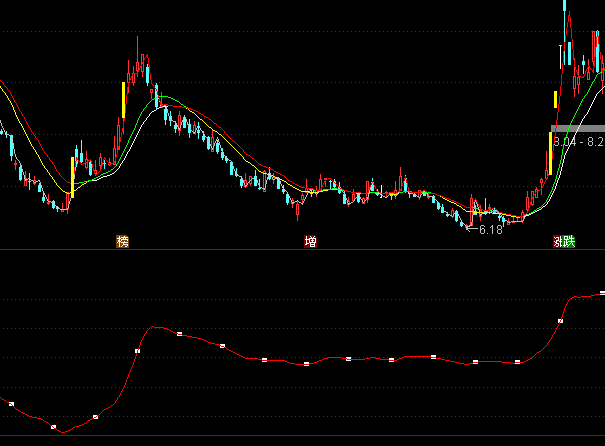Viewport: 605px width, 446px height.
Task: Select the leftmost white marker on the indicator line
Action: (x=11, y=404)
